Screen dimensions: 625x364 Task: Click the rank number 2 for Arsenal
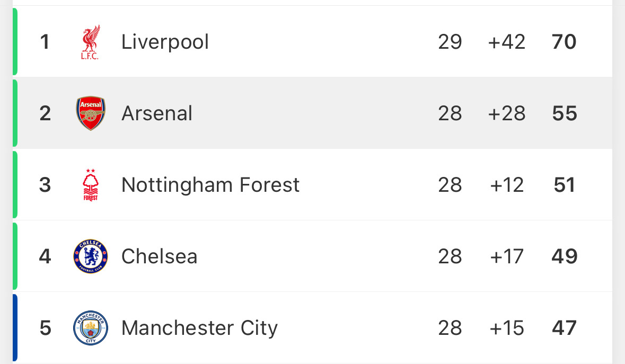pos(45,113)
